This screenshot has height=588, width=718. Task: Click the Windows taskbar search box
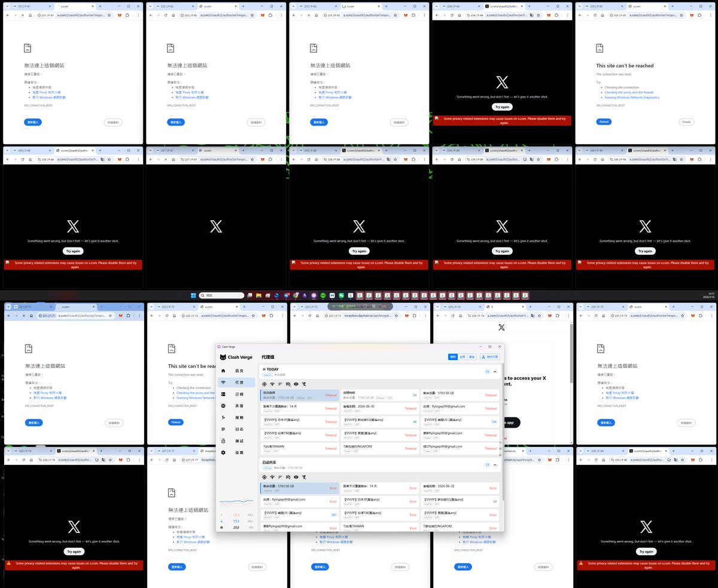point(222,295)
